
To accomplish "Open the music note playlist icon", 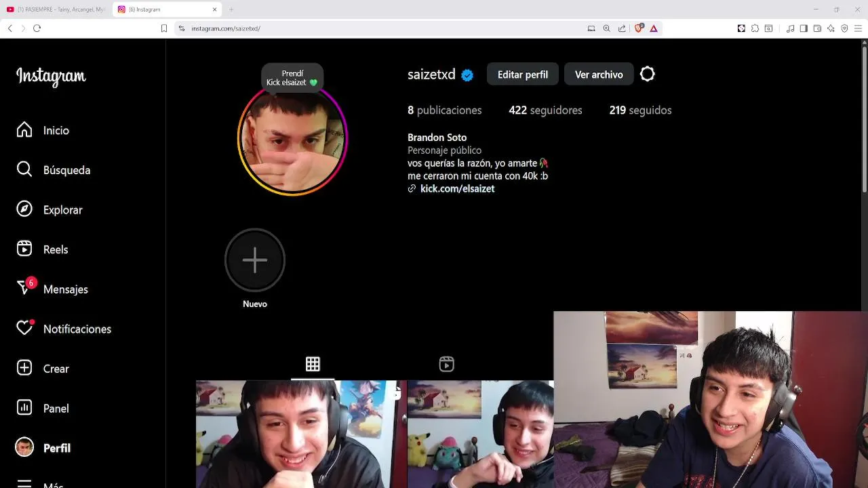I will [x=791, y=28].
